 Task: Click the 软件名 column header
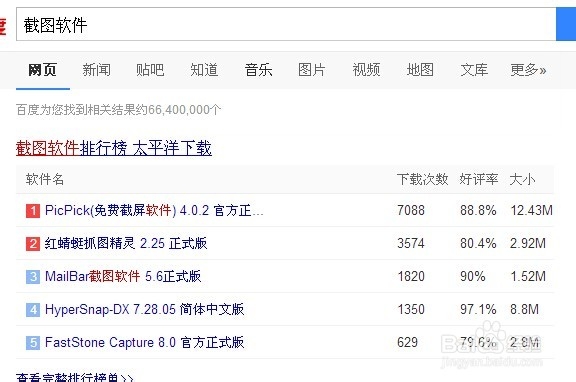pos(45,179)
